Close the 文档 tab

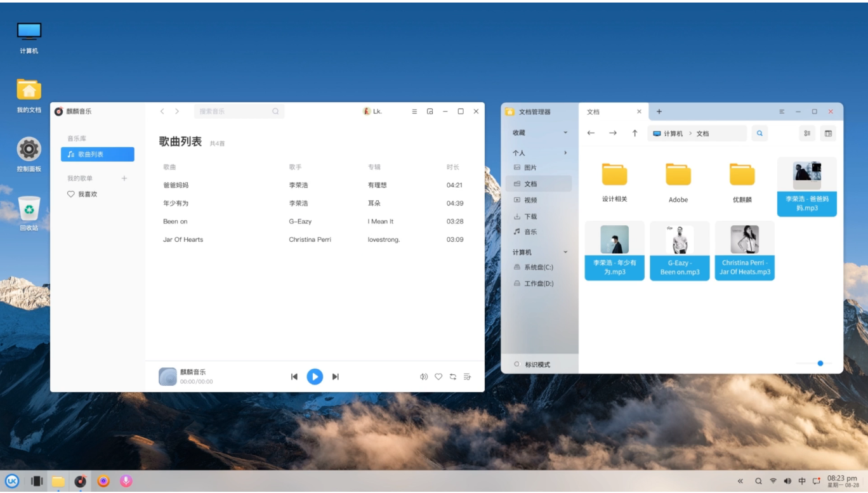click(639, 112)
